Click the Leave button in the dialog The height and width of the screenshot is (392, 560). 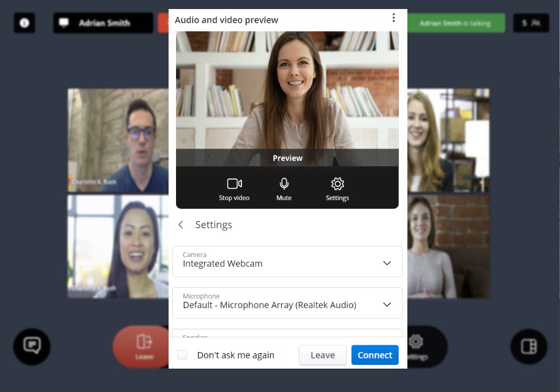coord(322,355)
